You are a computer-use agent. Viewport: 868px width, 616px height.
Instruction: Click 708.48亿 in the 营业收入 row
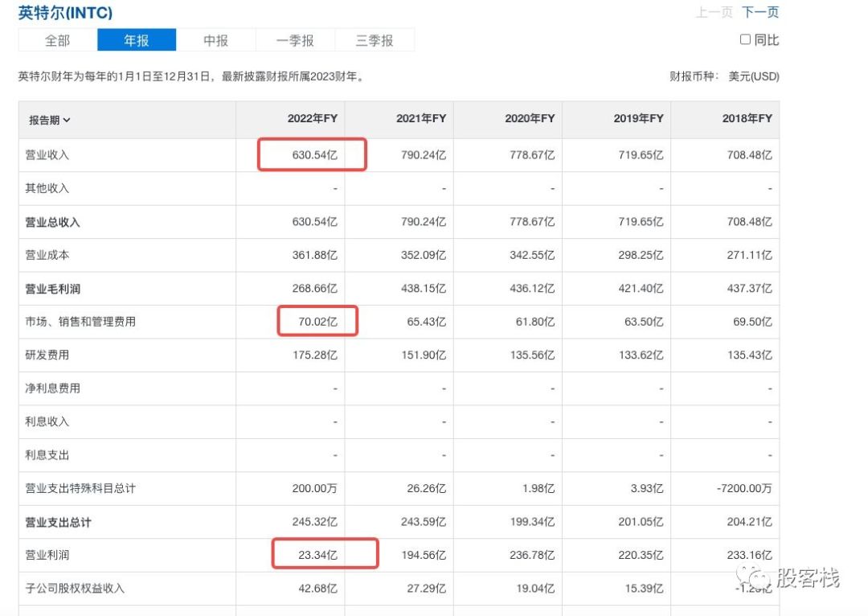click(750, 155)
